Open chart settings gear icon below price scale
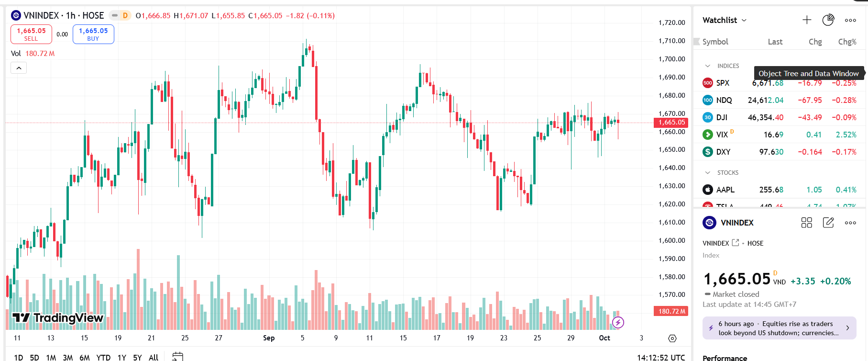 (x=672, y=338)
